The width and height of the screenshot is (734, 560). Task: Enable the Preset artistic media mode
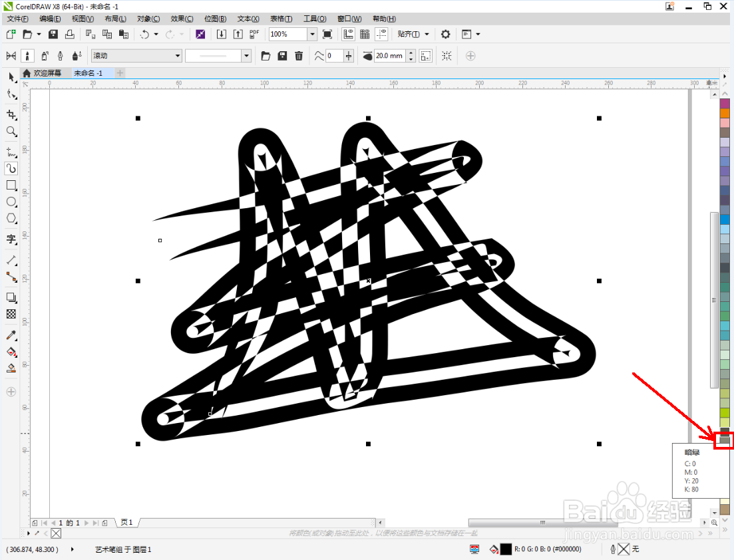click(11, 56)
